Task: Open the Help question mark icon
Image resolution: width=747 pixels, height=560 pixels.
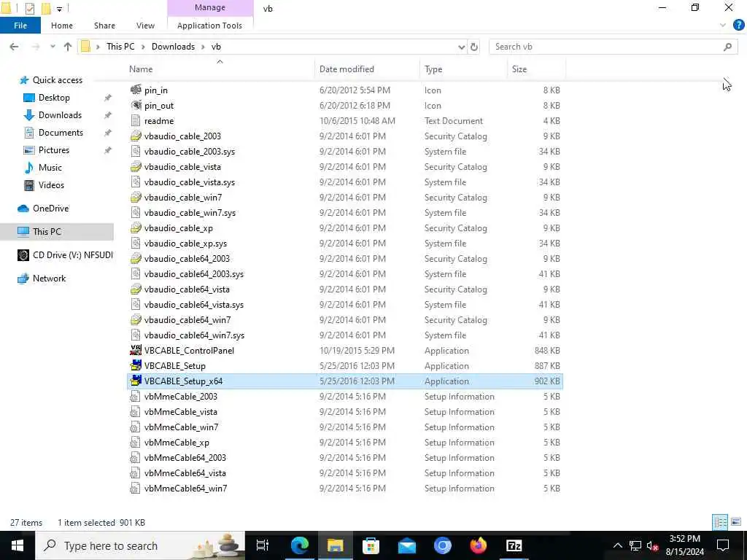Action: (739, 25)
